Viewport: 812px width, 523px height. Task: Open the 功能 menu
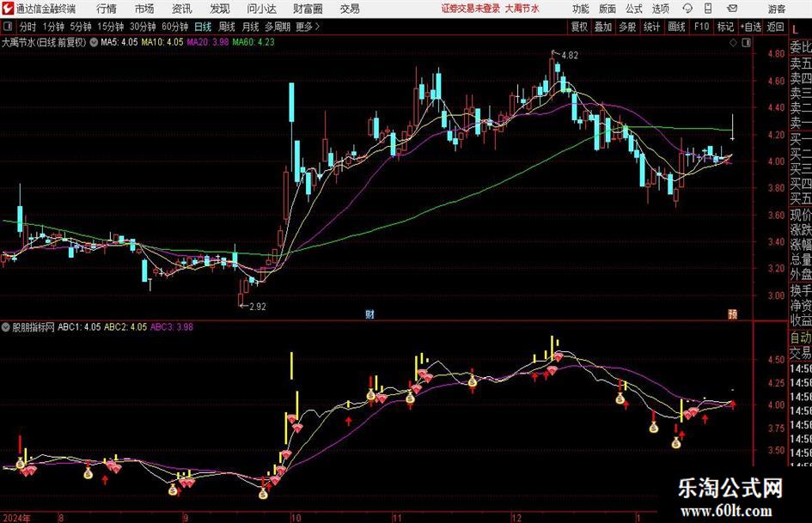[581, 9]
